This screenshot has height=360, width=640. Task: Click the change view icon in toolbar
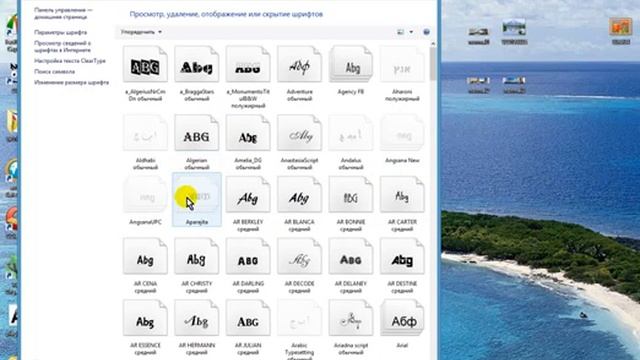click(x=401, y=32)
